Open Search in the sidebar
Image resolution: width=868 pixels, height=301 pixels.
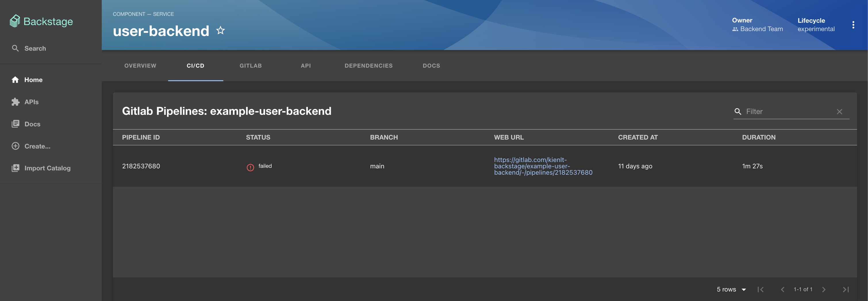[35, 48]
